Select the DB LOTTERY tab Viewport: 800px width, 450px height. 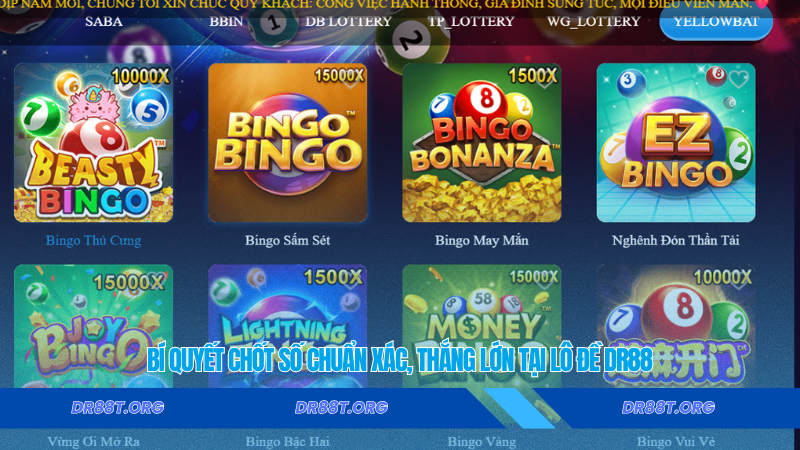pyautogui.click(x=348, y=22)
